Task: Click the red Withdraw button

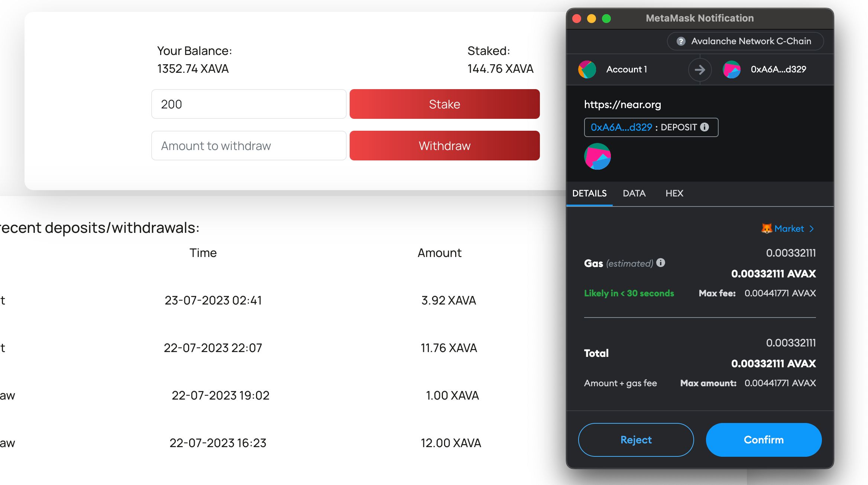Action: [x=444, y=146]
